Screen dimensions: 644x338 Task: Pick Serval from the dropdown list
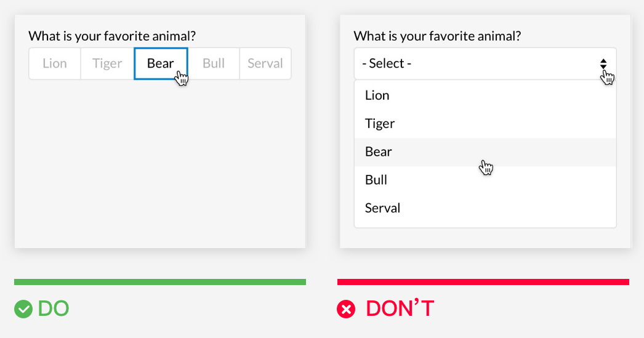485,208
